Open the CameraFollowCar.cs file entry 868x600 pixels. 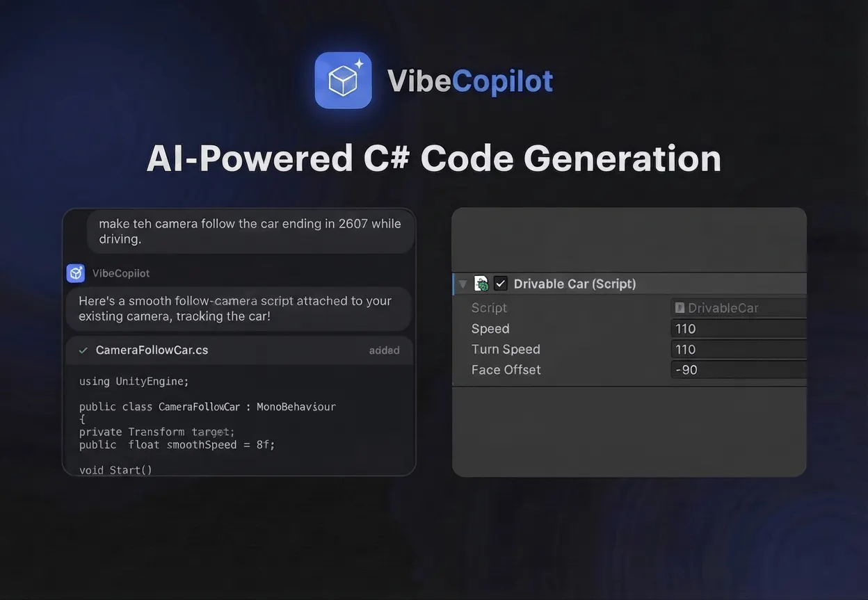tap(239, 350)
